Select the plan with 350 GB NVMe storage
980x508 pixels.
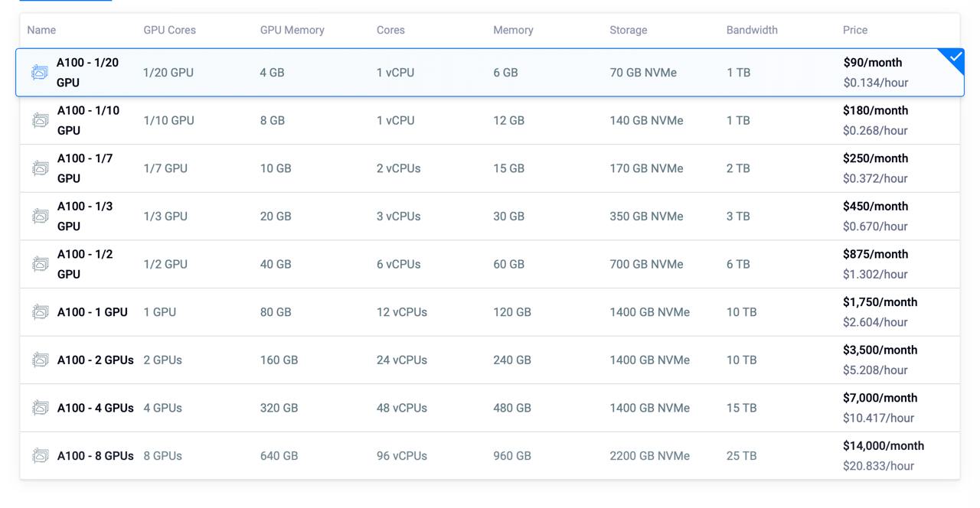pyautogui.click(x=646, y=217)
